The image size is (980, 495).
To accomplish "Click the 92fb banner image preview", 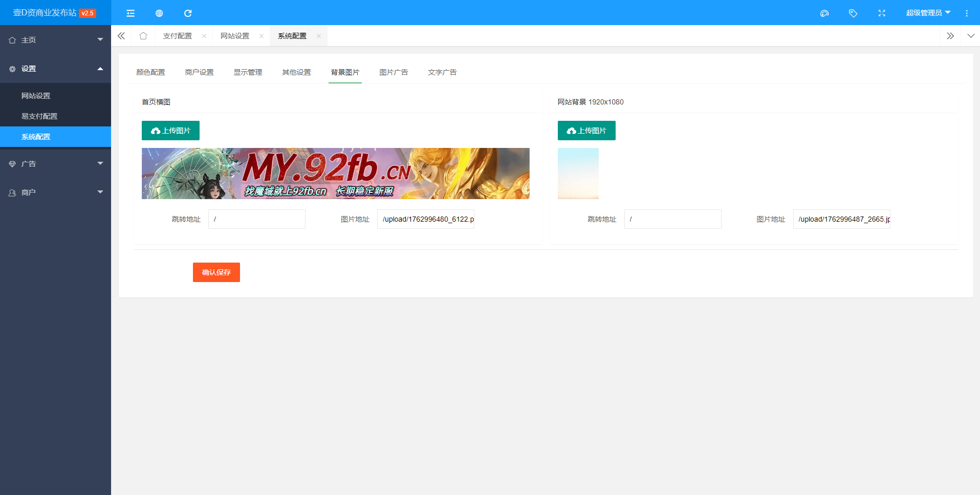I will click(x=336, y=173).
